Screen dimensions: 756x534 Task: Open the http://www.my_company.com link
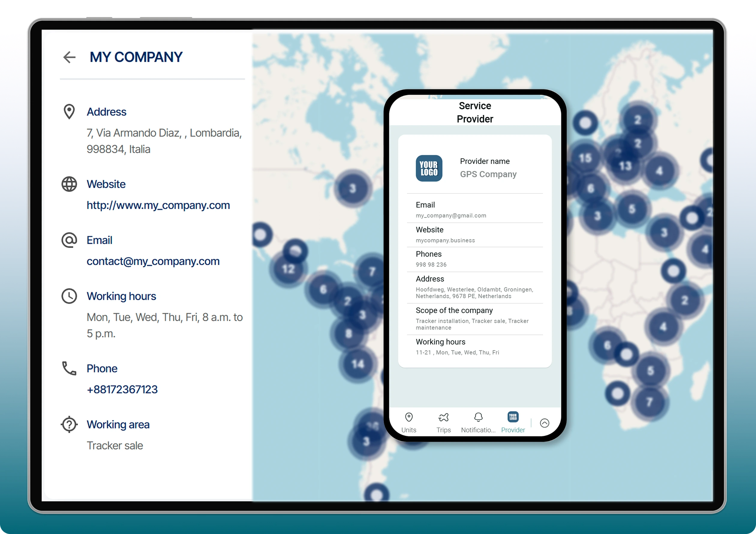tap(158, 205)
